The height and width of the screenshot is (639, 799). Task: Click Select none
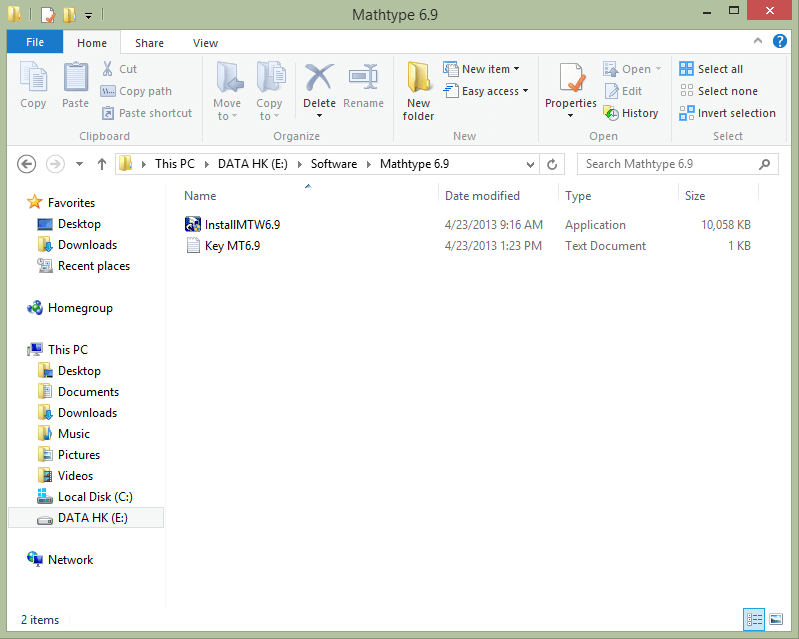[x=718, y=91]
